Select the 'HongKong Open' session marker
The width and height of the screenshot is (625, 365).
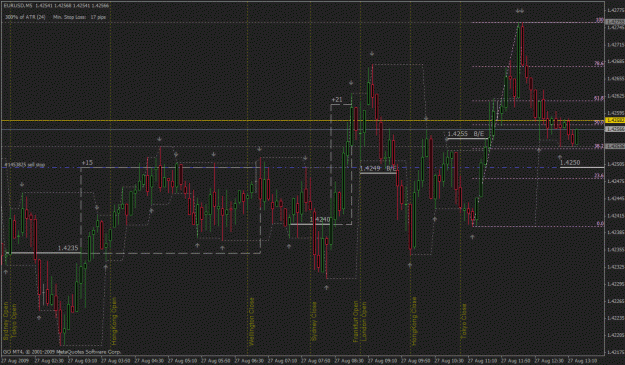point(114,321)
